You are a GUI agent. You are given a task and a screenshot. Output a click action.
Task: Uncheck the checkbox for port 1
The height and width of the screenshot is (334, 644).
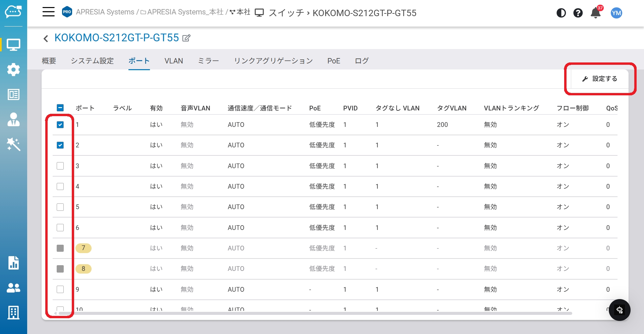[60, 125]
